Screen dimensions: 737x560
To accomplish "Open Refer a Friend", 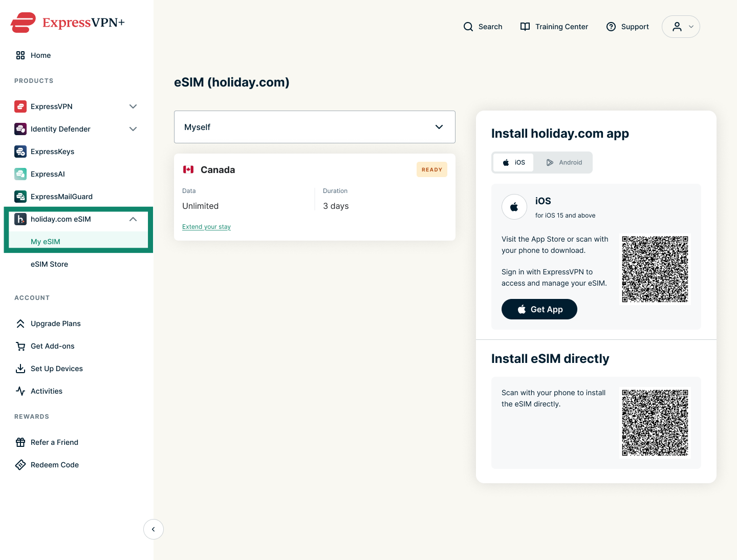I will point(54,442).
